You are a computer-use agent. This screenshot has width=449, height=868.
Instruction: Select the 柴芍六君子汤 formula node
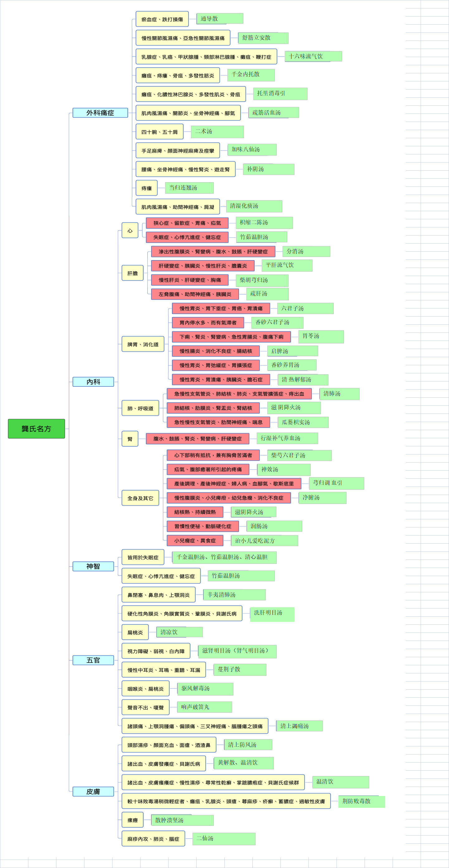299,455
